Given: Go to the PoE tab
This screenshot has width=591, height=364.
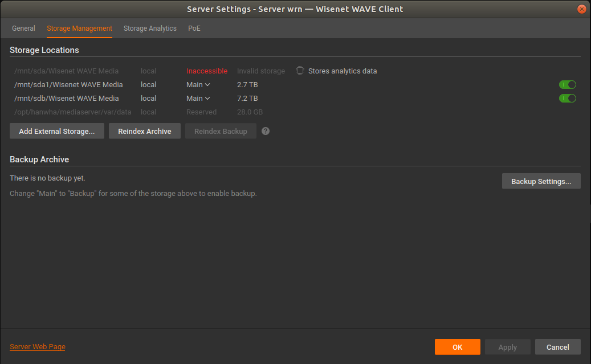Looking at the screenshot, I should coord(194,28).
